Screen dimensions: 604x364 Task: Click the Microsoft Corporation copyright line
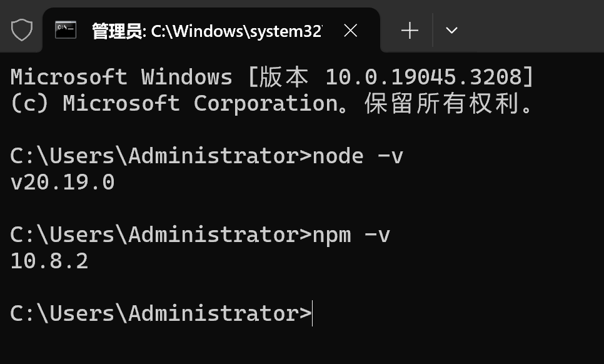[x=271, y=103]
